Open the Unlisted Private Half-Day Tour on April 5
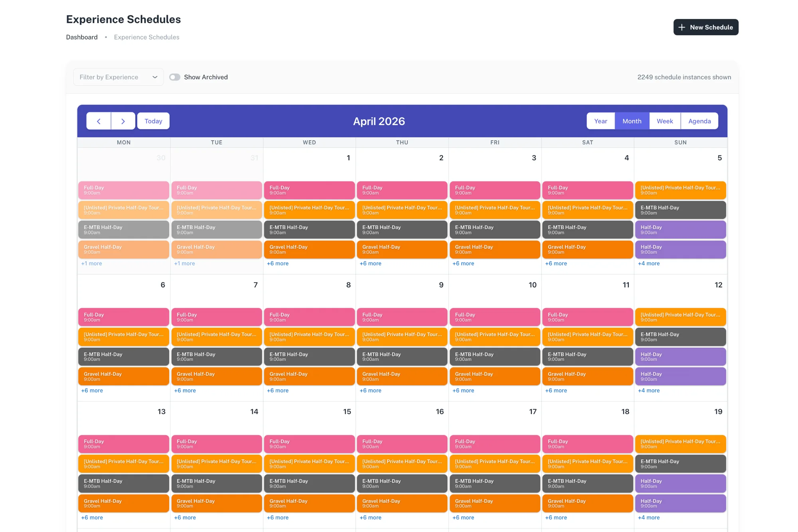The height and width of the screenshot is (532, 798). pos(681,190)
